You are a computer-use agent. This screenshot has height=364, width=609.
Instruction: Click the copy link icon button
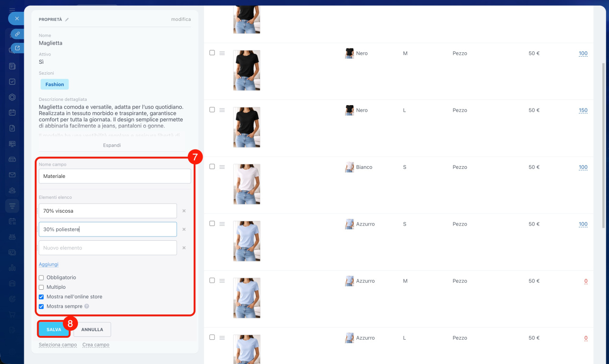[x=17, y=34]
